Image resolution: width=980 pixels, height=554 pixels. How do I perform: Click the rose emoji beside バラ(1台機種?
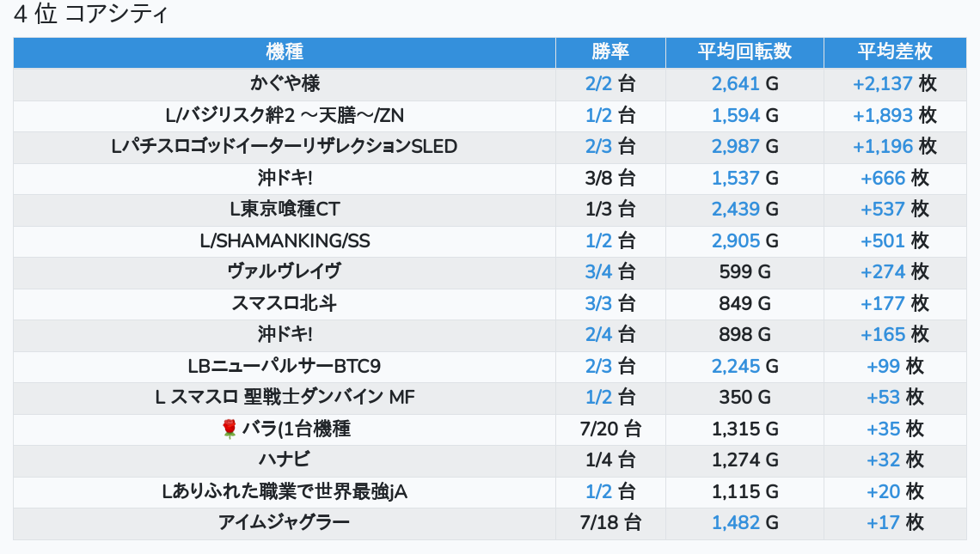coord(230,429)
